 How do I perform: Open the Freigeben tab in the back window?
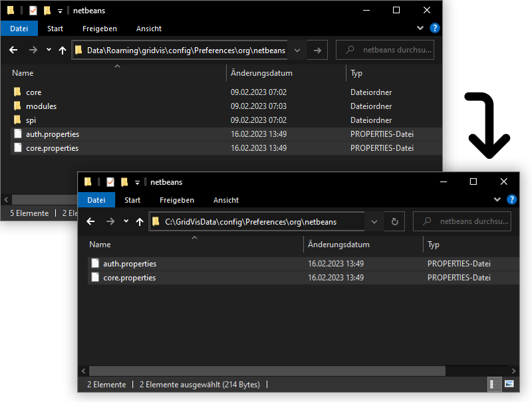coord(100,29)
